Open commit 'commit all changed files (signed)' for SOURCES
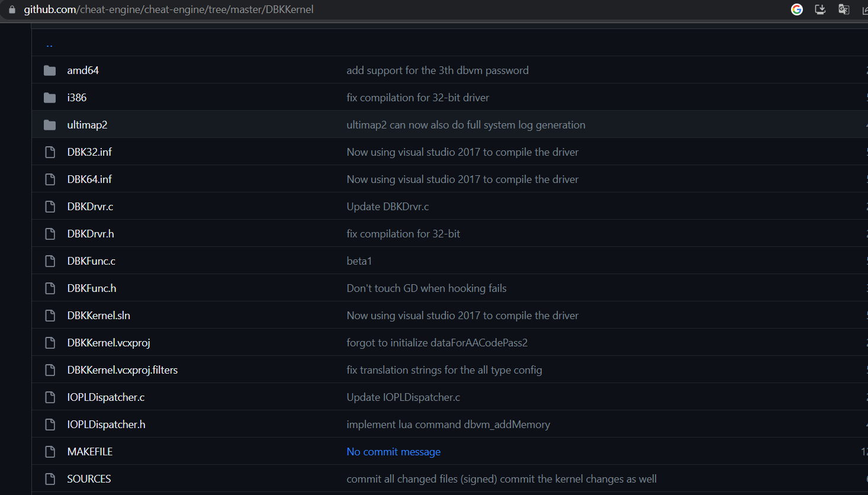Image resolution: width=868 pixels, height=495 pixels. (x=501, y=479)
